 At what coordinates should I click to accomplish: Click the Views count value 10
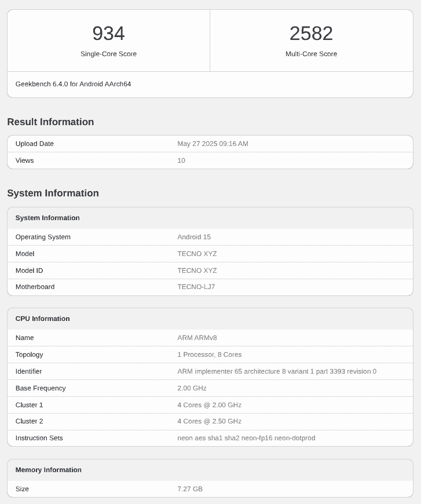coord(181,160)
